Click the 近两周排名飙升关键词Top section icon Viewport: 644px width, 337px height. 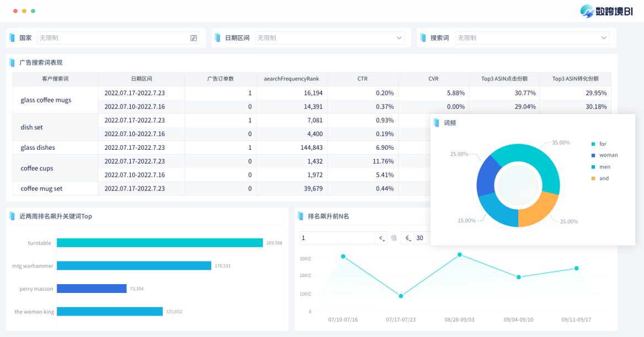(12, 216)
